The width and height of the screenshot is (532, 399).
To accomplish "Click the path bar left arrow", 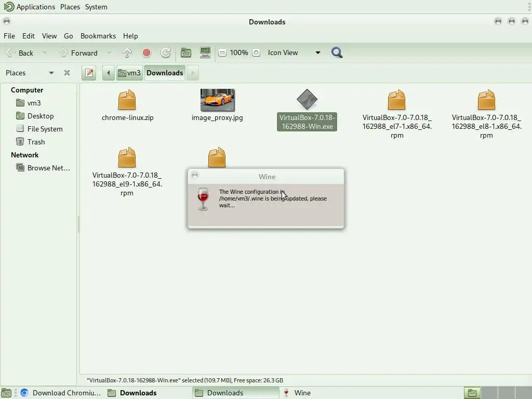I will click(x=108, y=73).
